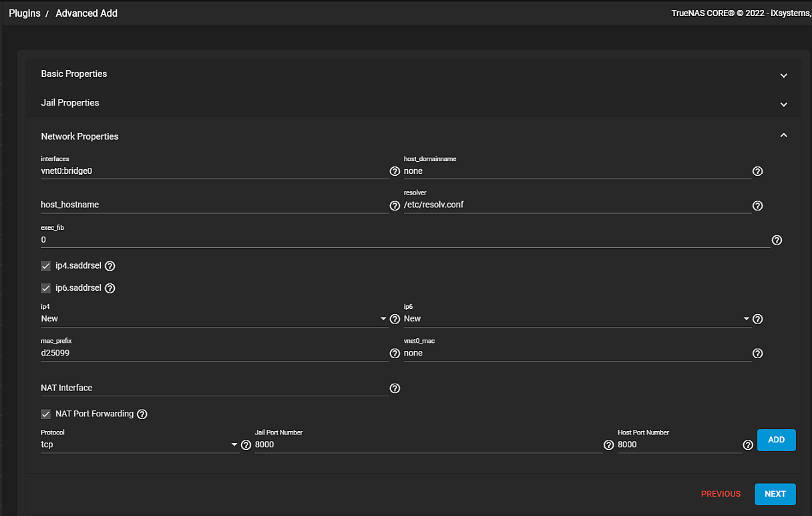
Task: Open the ip4 dropdown
Action: (214, 319)
